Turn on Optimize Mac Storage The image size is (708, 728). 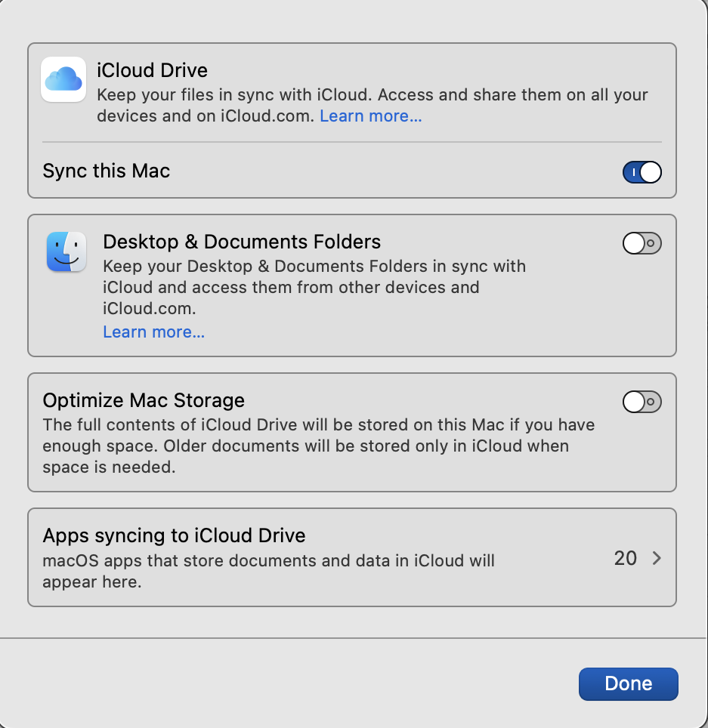click(x=642, y=402)
